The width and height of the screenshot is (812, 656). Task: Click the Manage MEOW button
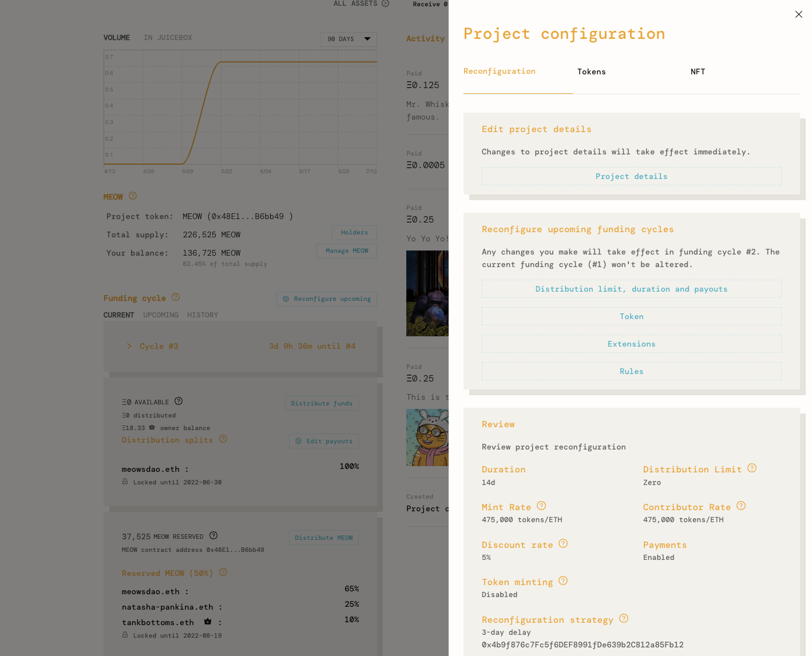click(x=347, y=251)
